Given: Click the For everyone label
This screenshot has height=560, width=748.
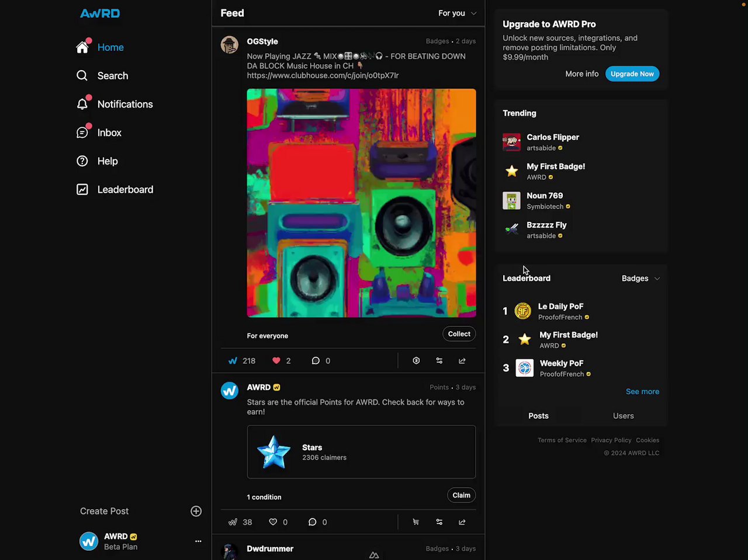Looking at the screenshot, I should (267, 336).
